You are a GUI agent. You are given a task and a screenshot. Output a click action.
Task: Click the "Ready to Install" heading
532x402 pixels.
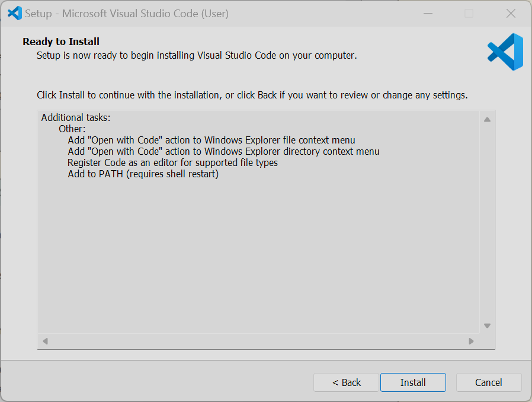click(x=61, y=42)
